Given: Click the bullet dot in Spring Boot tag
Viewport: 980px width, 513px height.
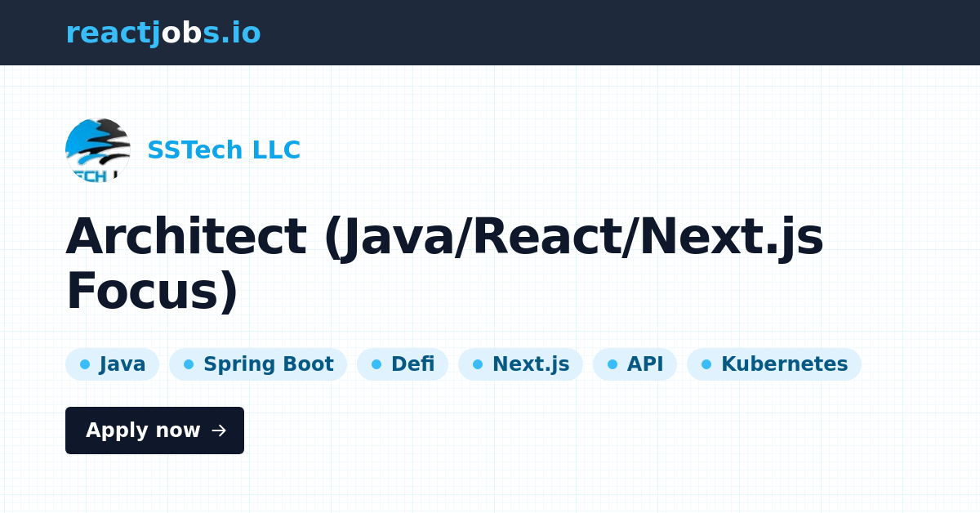Looking at the screenshot, I should pos(188,364).
